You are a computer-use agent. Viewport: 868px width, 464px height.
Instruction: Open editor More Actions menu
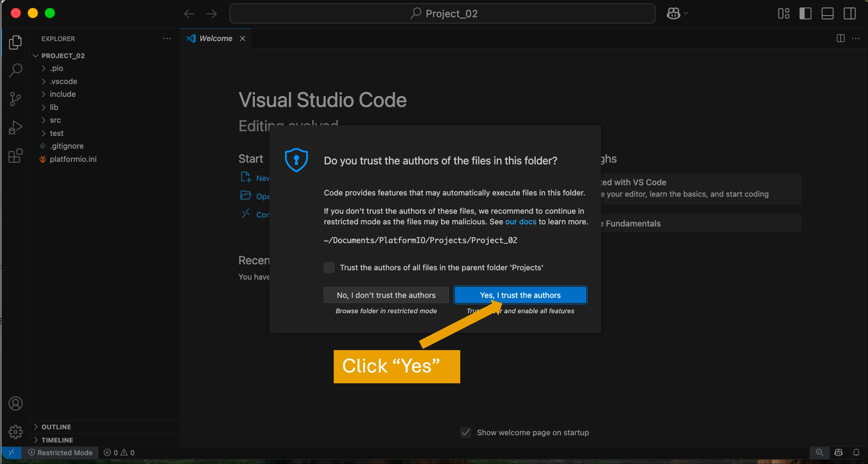(x=856, y=38)
